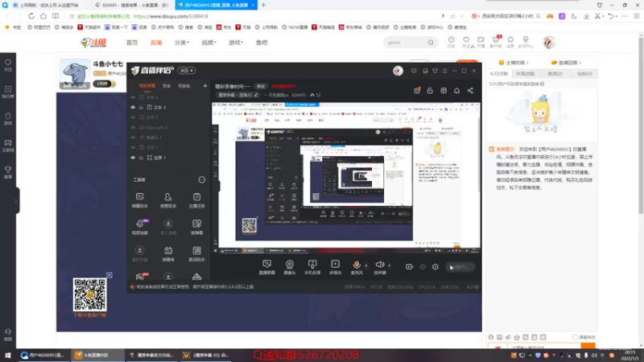Image resolution: width=644 pixels, height=362 pixels.
Task: Go to 首页 on the Douyu navigation
Action: [x=132, y=43]
